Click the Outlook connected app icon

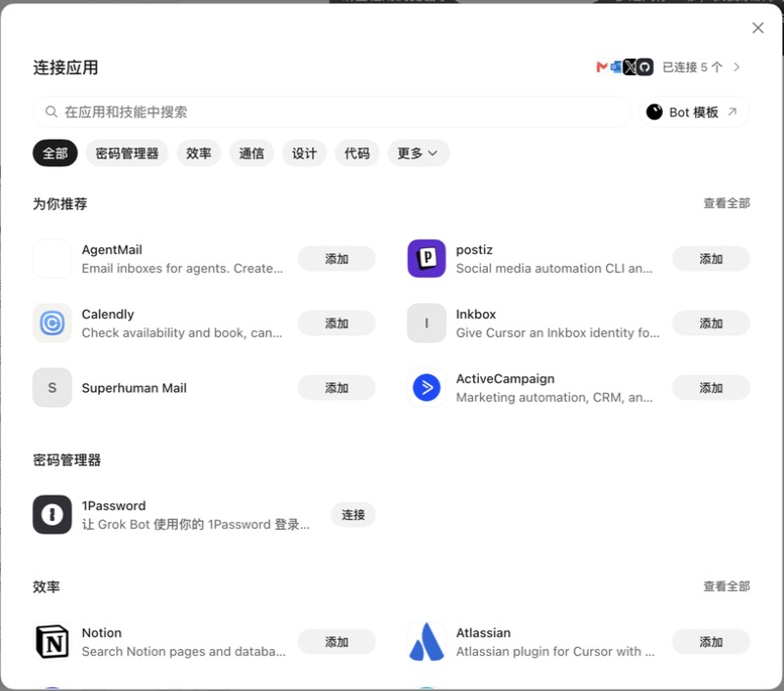pos(616,66)
